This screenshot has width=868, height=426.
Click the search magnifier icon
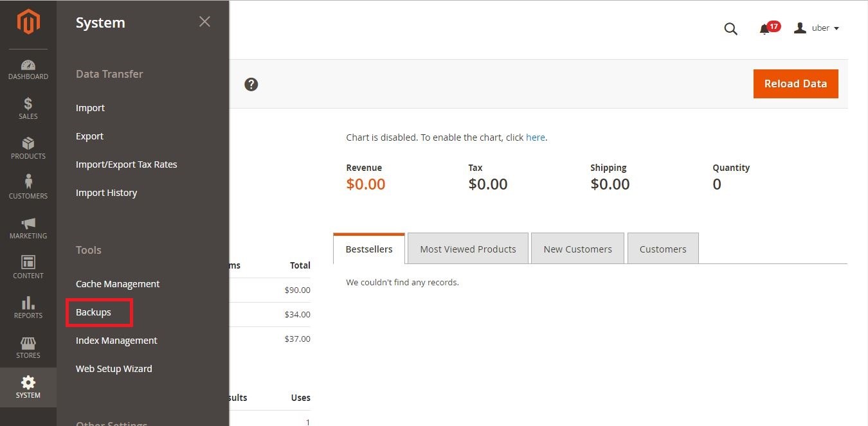730,29
